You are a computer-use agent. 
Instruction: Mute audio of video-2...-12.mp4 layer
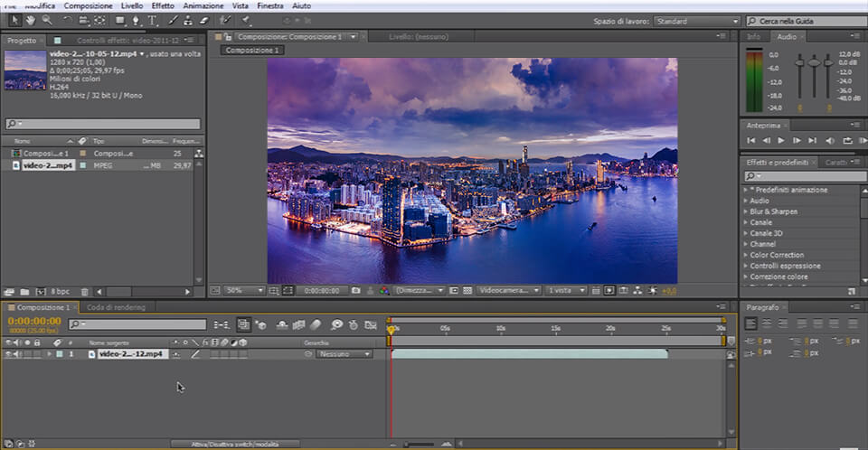point(16,353)
